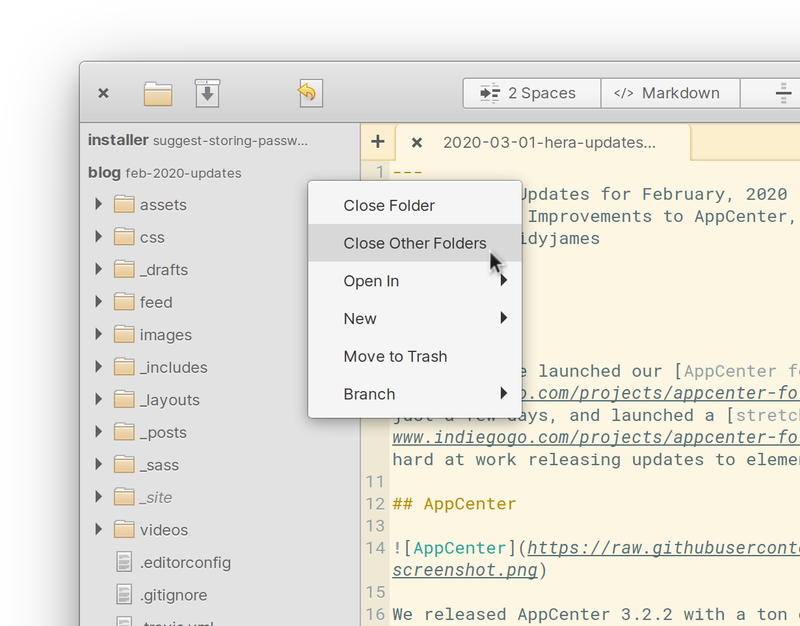Image resolution: width=800 pixels, height=626 pixels.
Task: Close the 2020-03-01-hera-updates tab
Action: pos(416,143)
